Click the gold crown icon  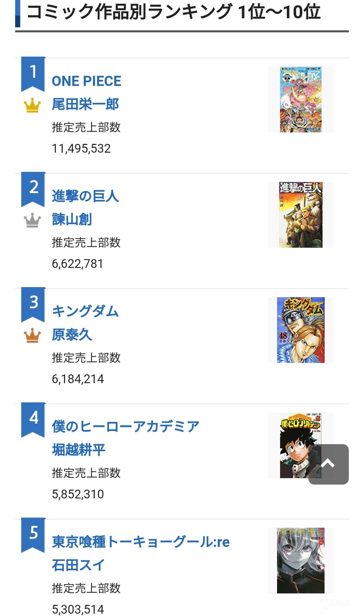pyautogui.click(x=32, y=105)
